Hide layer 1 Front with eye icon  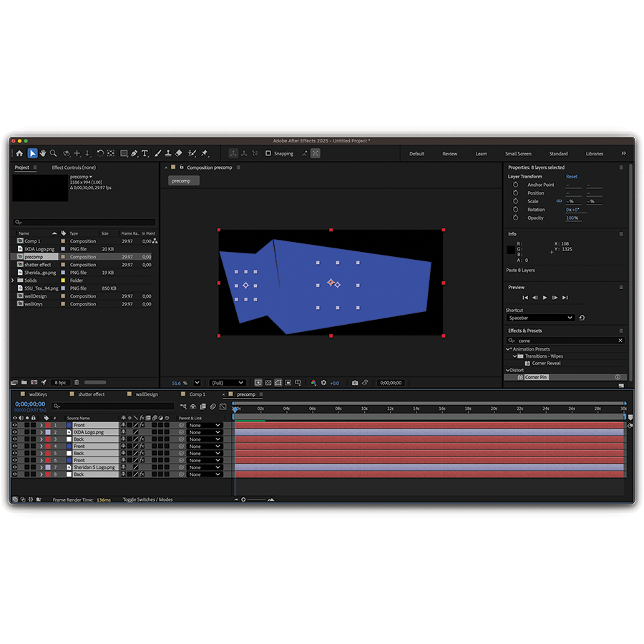[14, 425]
